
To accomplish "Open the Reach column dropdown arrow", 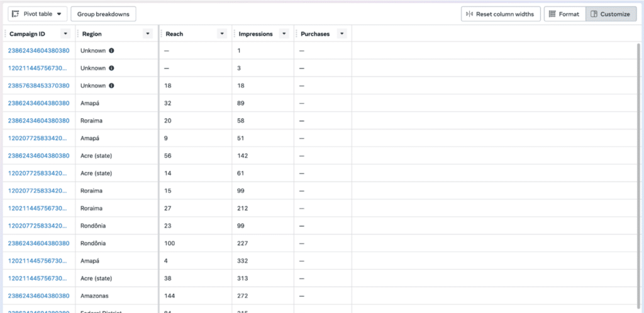I will point(221,34).
